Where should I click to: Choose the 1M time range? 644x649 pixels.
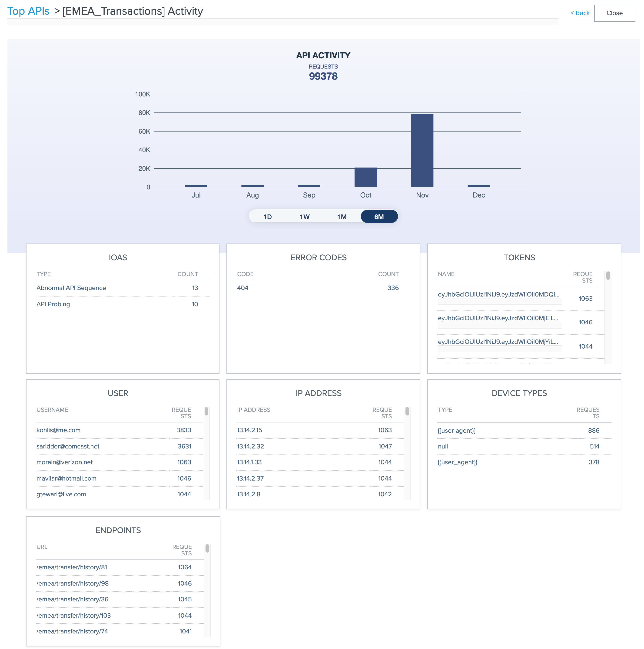tap(342, 217)
